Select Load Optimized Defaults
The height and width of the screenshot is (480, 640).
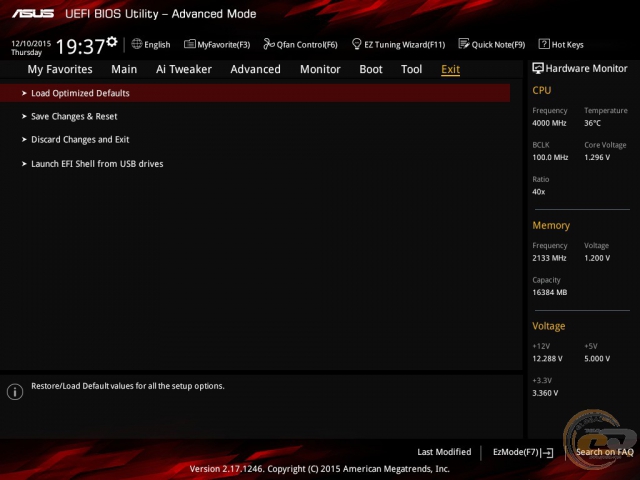[x=255, y=93]
